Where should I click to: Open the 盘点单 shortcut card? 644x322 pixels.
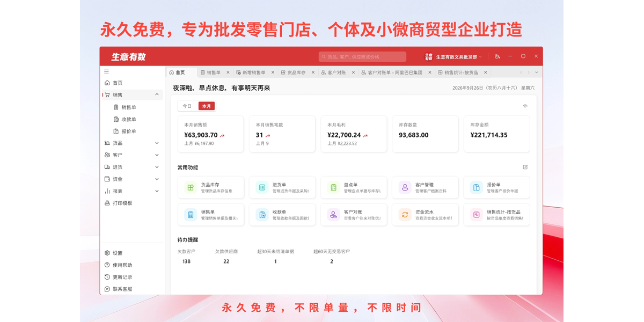354,187
